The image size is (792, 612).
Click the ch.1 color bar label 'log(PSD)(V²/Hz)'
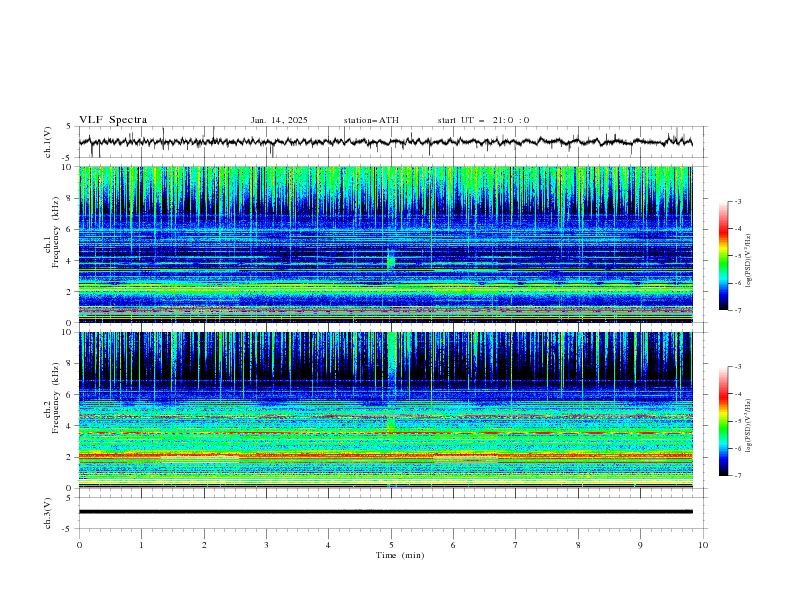(x=748, y=261)
